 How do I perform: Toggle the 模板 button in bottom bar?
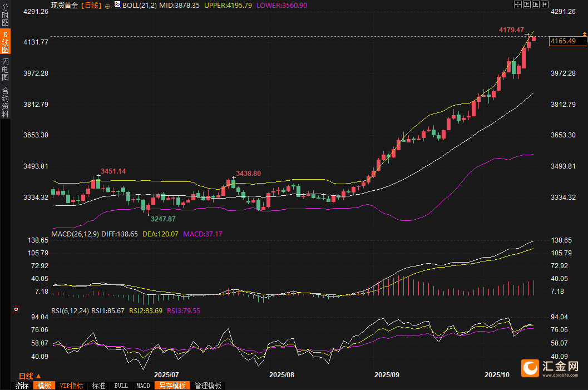click(x=45, y=386)
